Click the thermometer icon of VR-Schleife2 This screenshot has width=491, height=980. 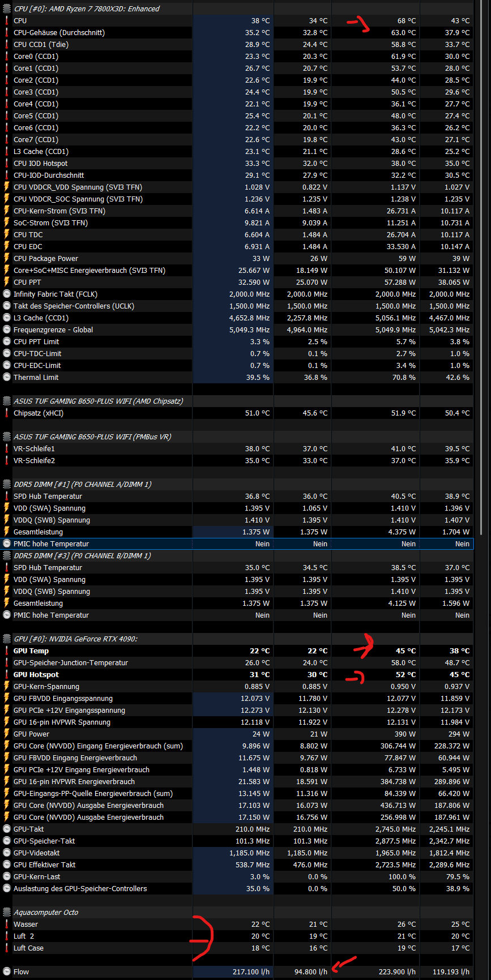[7, 461]
